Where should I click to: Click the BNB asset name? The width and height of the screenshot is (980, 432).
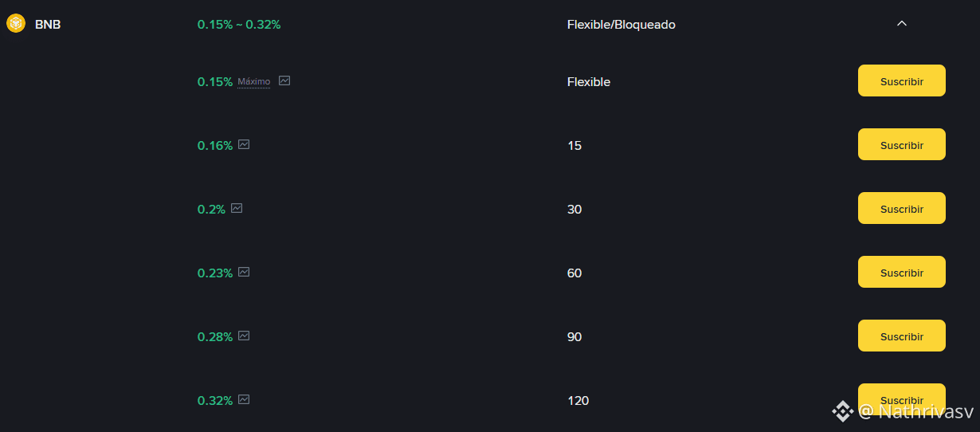pyautogui.click(x=48, y=25)
